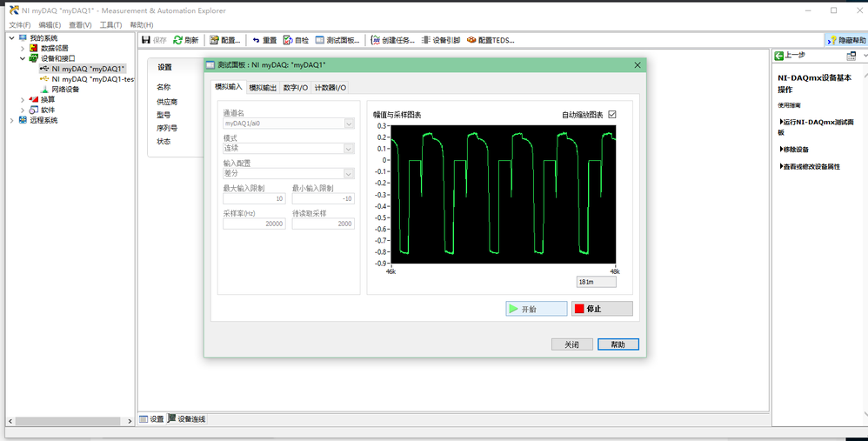Open the 查看或修改设备属性 help link
Image resolution: width=868 pixels, height=441 pixels.
coord(810,166)
